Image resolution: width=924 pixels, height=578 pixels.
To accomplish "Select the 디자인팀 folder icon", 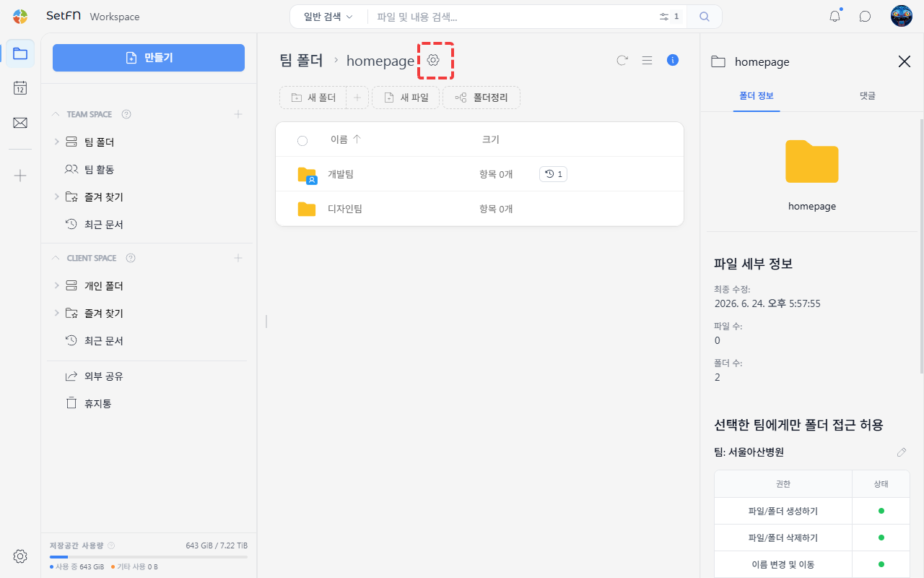I will click(x=307, y=209).
